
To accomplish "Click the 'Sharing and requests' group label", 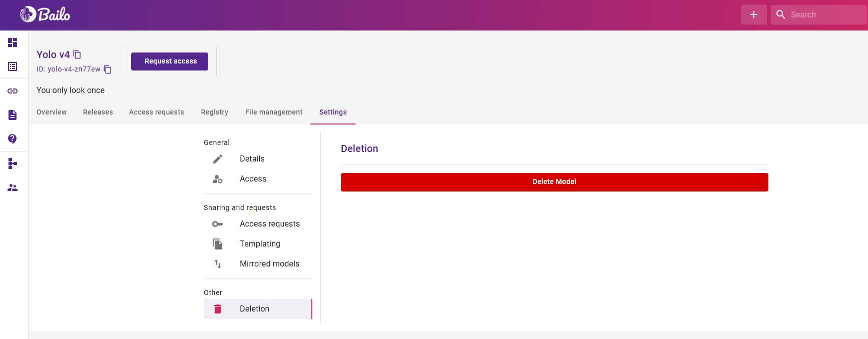I will tap(240, 207).
